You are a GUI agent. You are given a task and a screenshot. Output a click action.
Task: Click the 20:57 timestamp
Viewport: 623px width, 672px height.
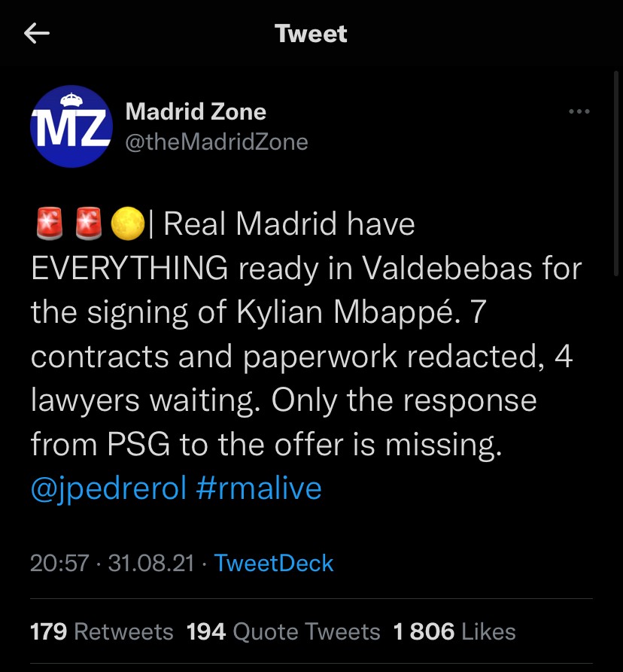point(59,563)
